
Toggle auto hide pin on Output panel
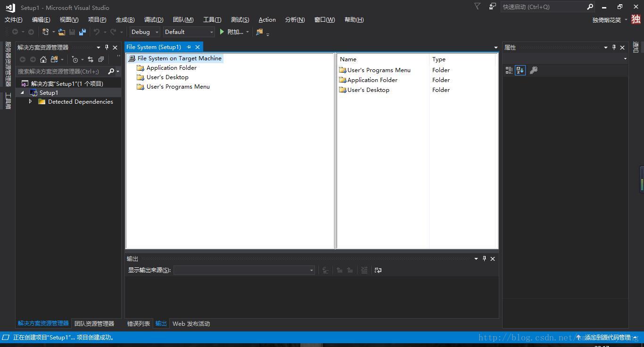click(x=484, y=259)
